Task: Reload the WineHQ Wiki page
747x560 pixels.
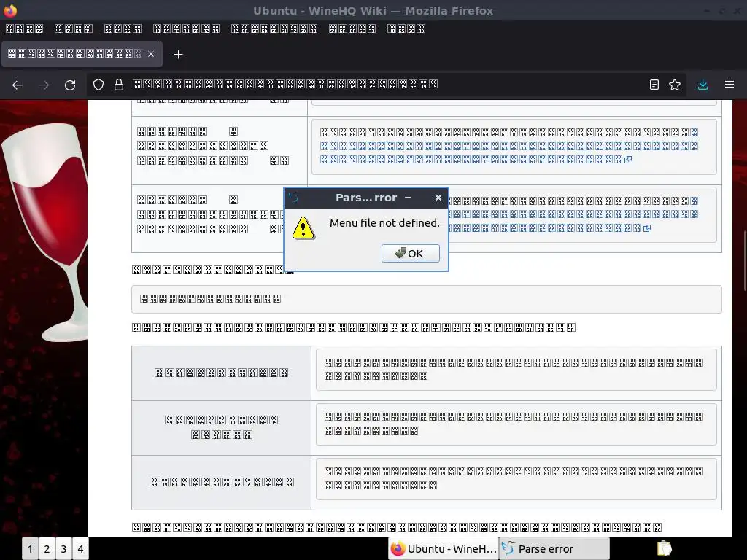Action: pos(70,85)
